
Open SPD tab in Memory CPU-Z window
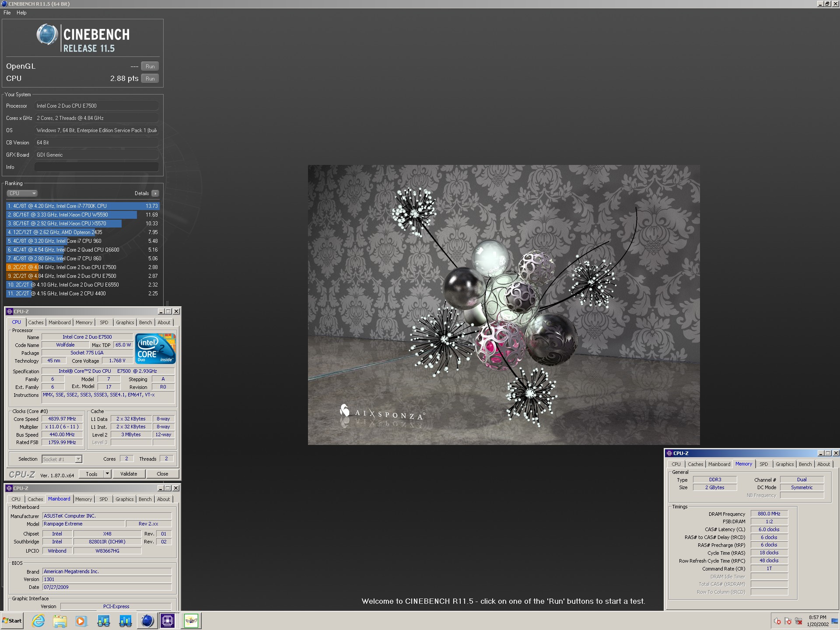tap(763, 464)
